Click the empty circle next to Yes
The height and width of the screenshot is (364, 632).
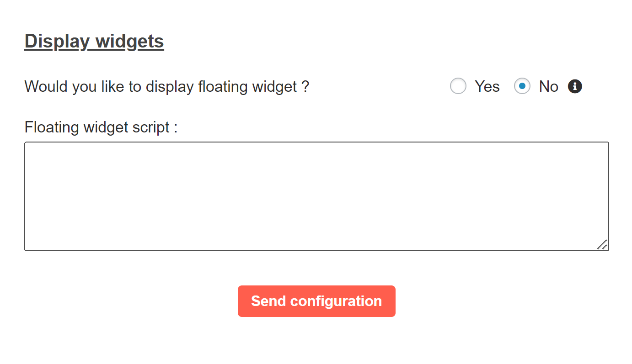coord(458,86)
